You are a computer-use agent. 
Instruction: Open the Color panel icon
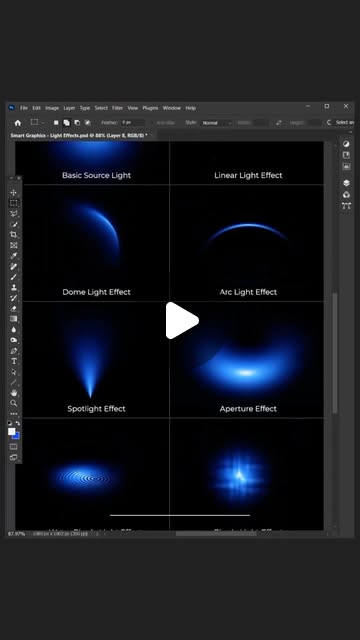coord(346,144)
